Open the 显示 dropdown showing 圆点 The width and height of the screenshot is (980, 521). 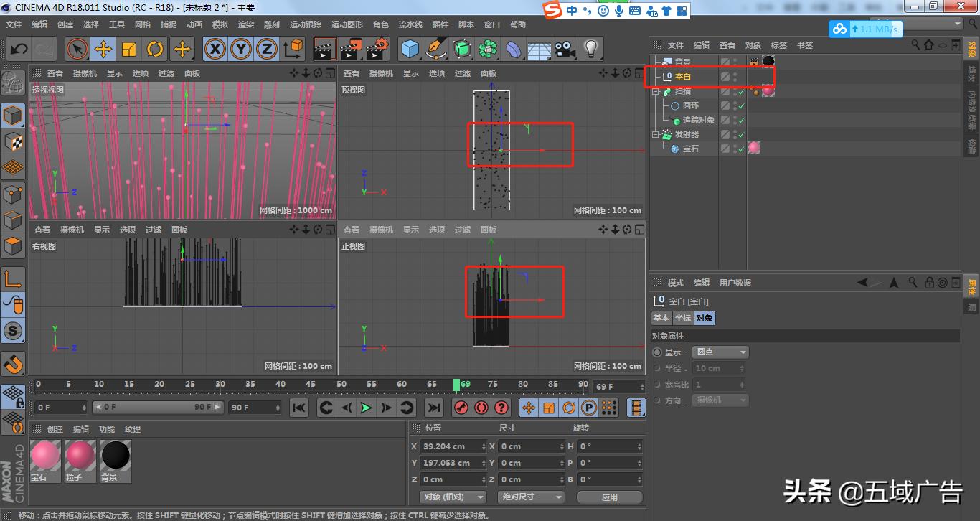point(720,352)
